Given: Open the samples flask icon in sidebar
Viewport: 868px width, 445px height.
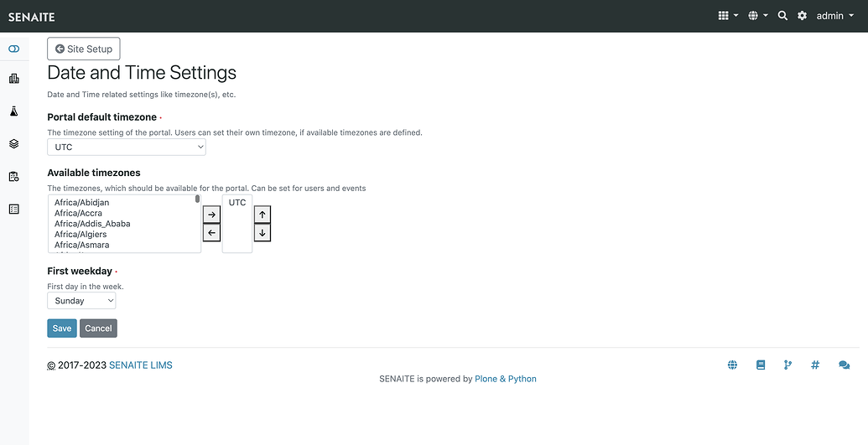Looking at the screenshot, I should [14, 111].
